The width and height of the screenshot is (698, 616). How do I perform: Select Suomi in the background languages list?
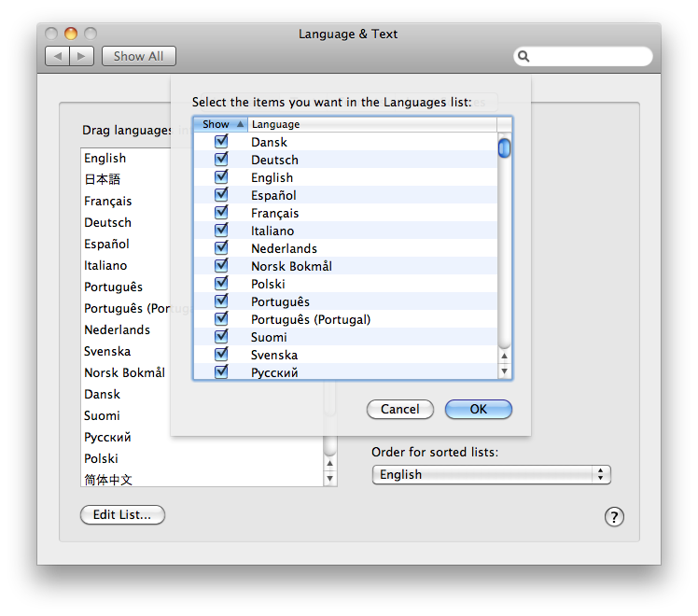(102, 415)
